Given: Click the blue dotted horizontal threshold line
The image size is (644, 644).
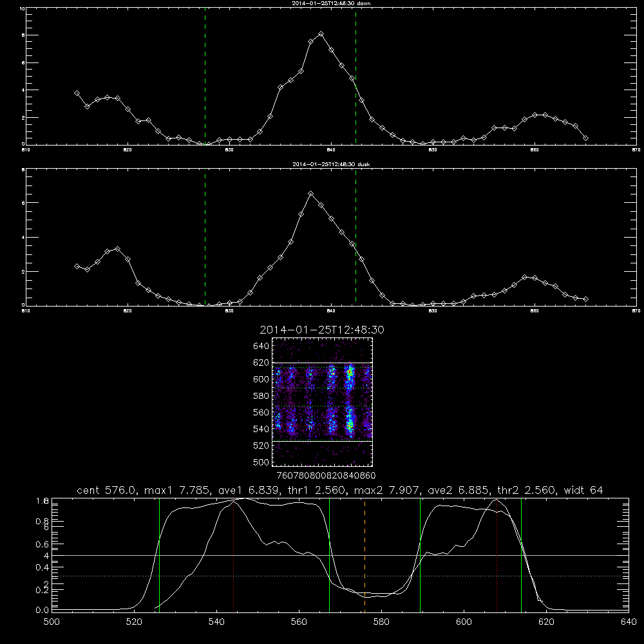Looking at the screenshot, I should 340,576.
